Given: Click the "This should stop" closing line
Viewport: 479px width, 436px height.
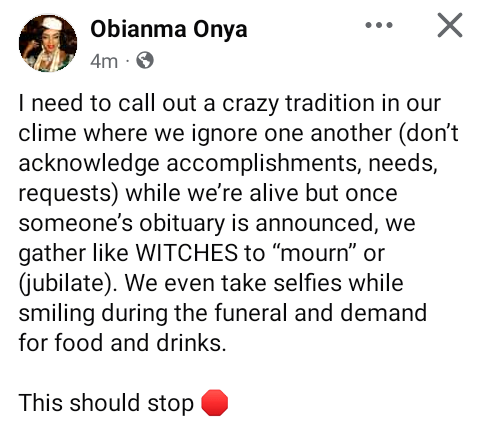Looking at the screenshot, I should [106, 403].
